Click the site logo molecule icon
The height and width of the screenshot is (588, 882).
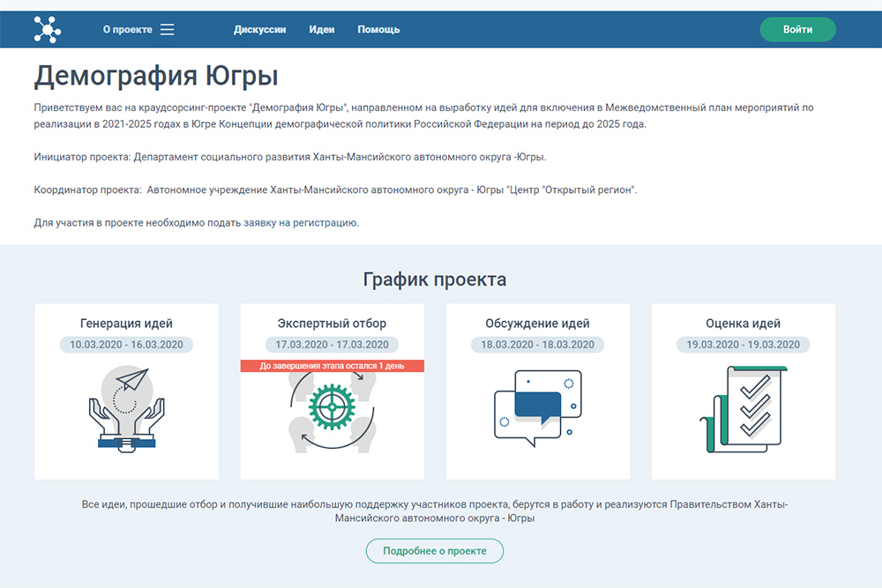tap(47, 29)
